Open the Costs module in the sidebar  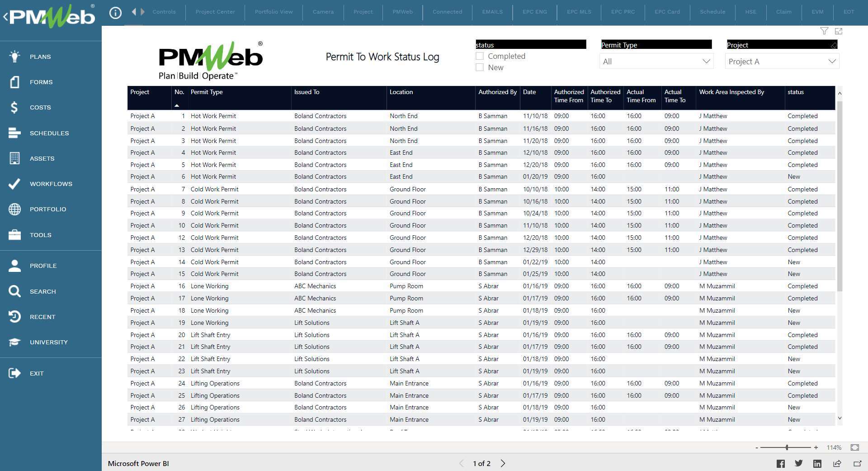40,108
